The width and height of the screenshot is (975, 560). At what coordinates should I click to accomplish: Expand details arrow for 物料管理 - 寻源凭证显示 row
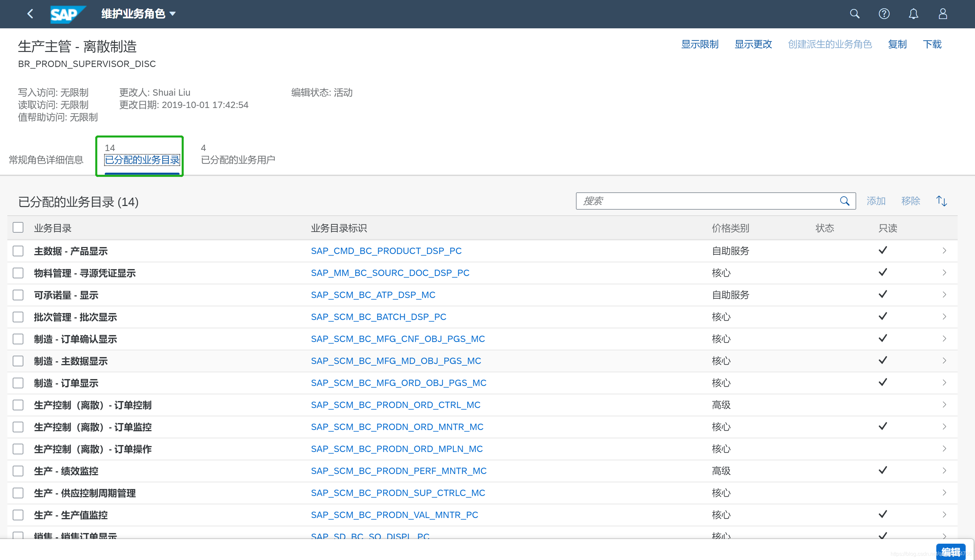(x=944, y=273)
